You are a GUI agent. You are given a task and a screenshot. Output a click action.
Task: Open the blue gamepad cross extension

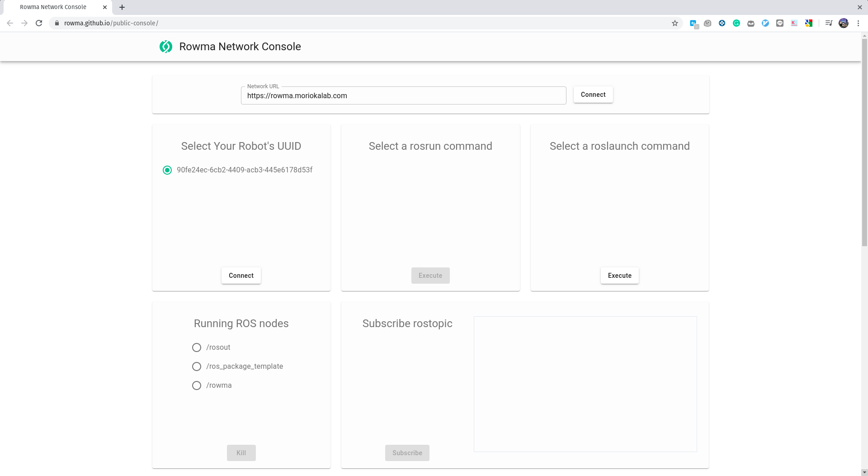point(722,23)
